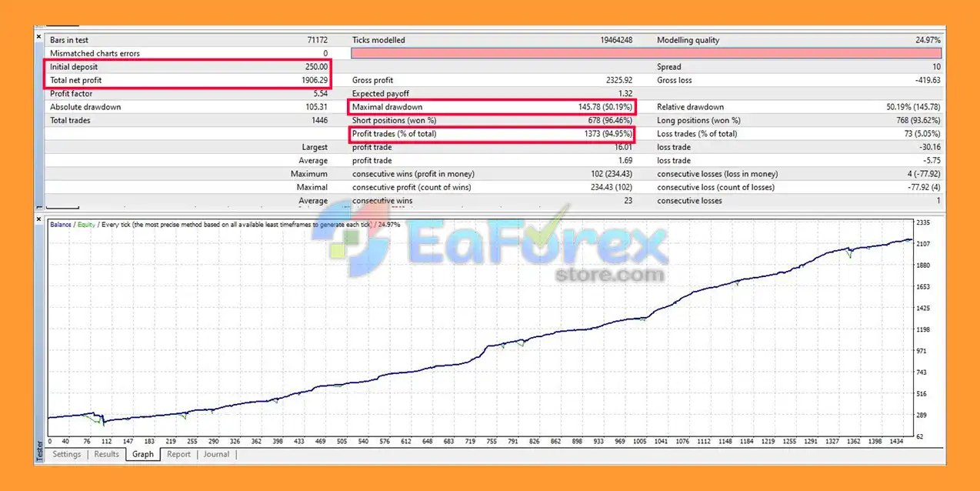Select the Graph tab

[x=143, y=454]
